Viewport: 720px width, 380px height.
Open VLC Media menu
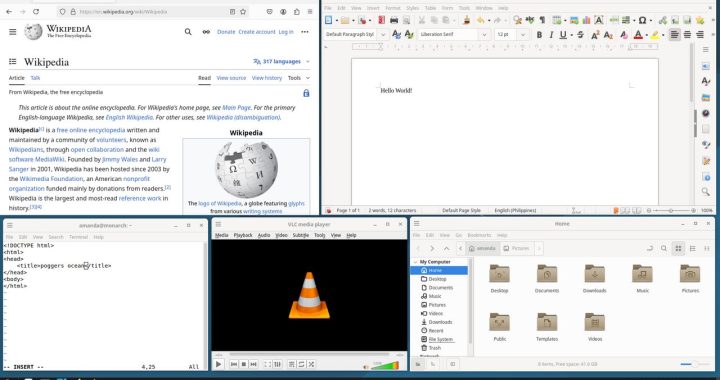[221, 235]
